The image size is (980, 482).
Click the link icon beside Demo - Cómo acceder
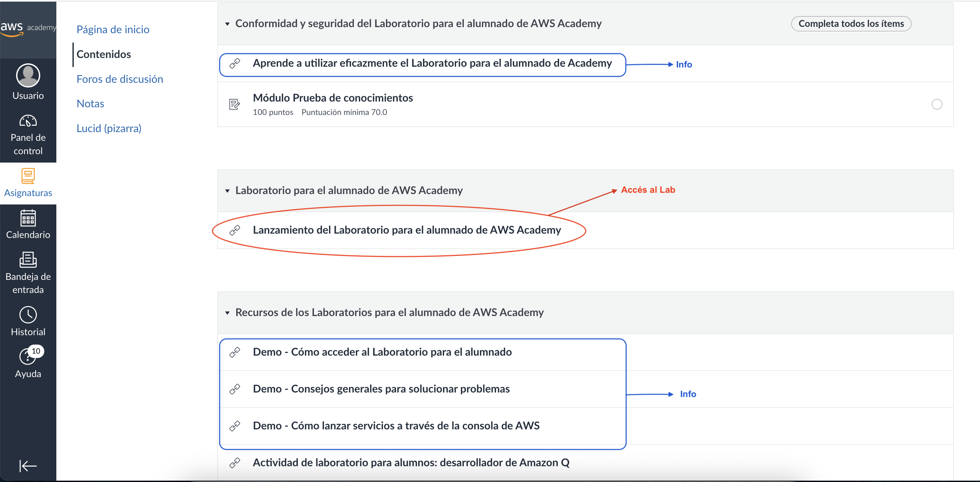click(235, 352)
